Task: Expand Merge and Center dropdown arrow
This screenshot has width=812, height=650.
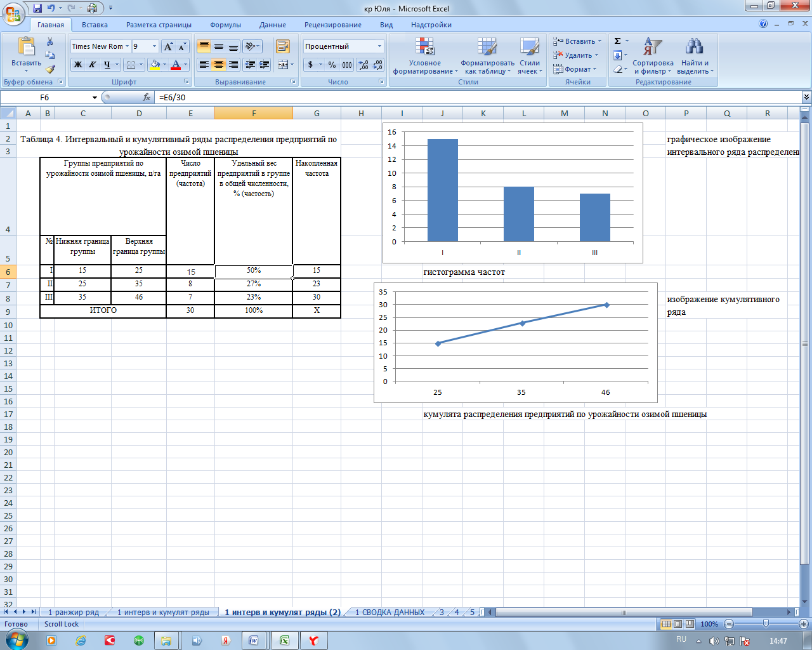Action: pyautogui.click(x=292, y=65)
